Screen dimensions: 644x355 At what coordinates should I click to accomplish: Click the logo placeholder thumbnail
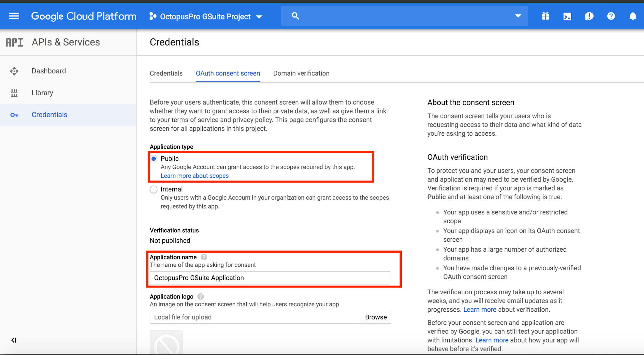(x=166, y=343)
